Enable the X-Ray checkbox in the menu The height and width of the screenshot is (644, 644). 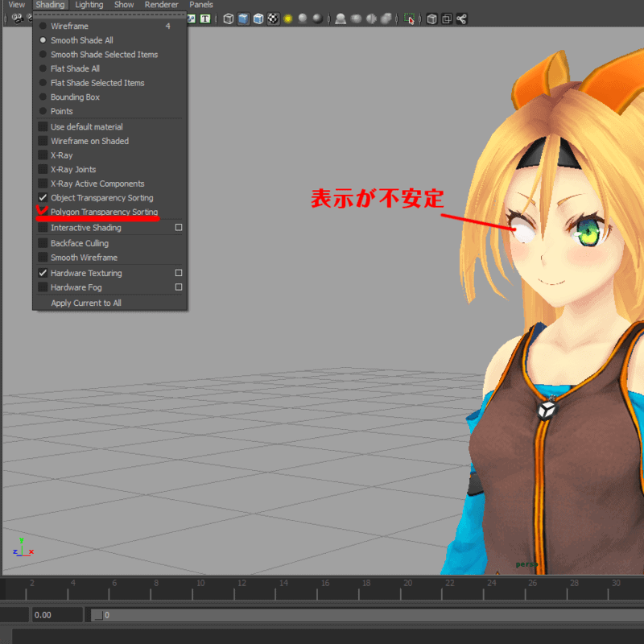pos(43,155)
